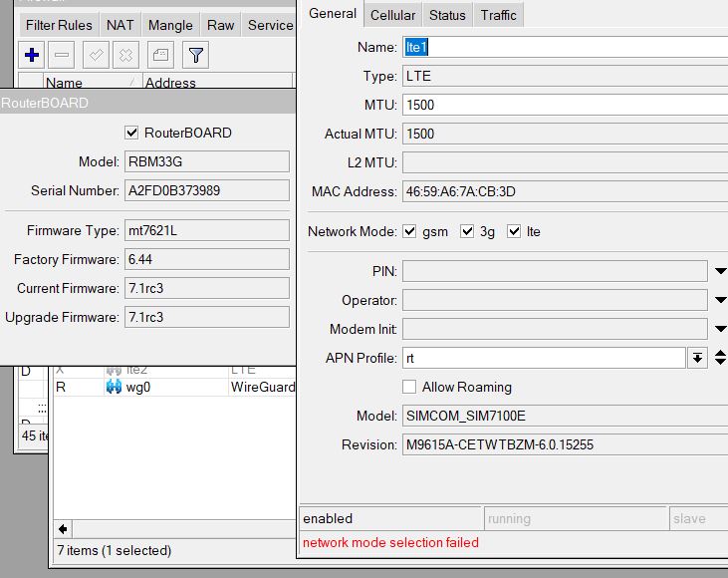Image resolution: width=728 pixels, height=578 pixels.
Task: Toggle the gsm network mode checkbox
Action: pos(409,231)
